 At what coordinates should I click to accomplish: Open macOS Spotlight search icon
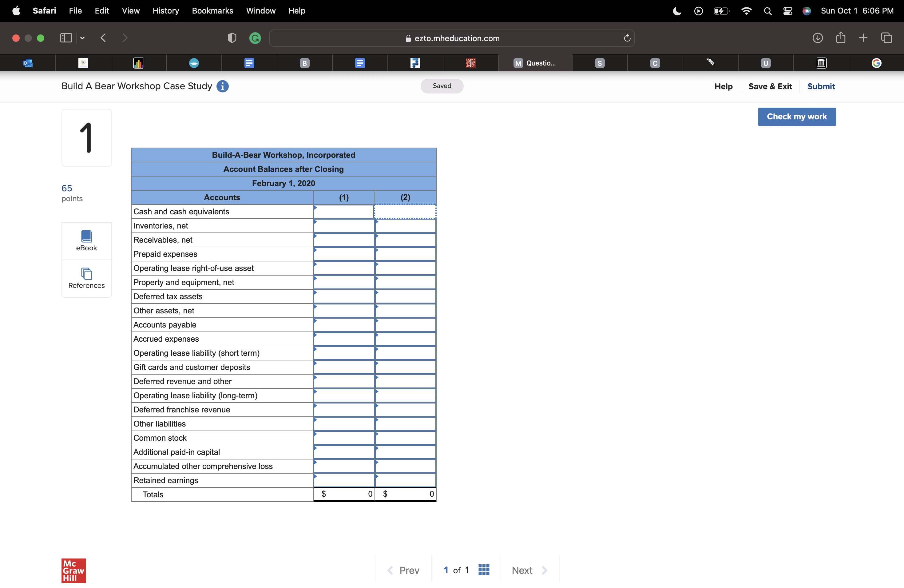768,11
